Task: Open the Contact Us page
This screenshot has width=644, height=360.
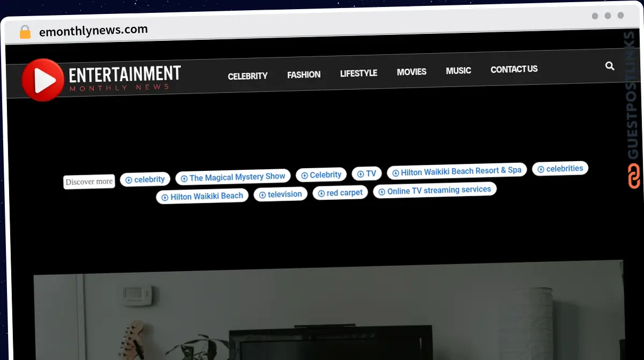Action: (x=514, y=69)
